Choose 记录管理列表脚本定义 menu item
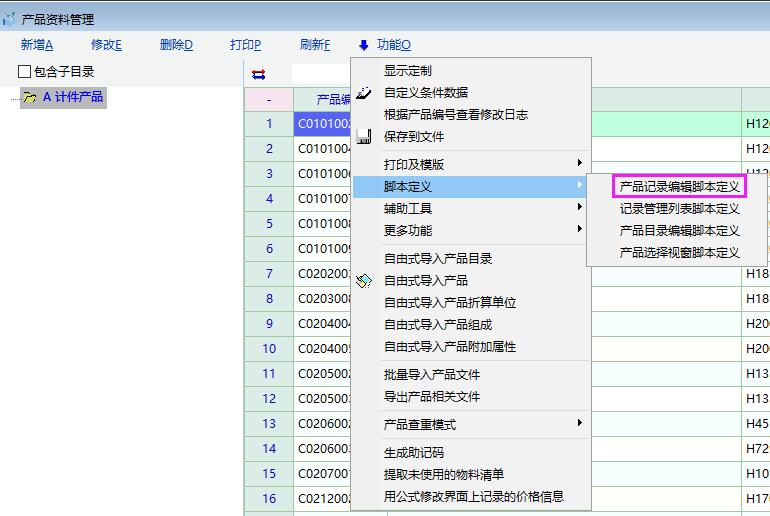Screen dimensions: 770x516 pyautogui.click(x=679, y=209)
